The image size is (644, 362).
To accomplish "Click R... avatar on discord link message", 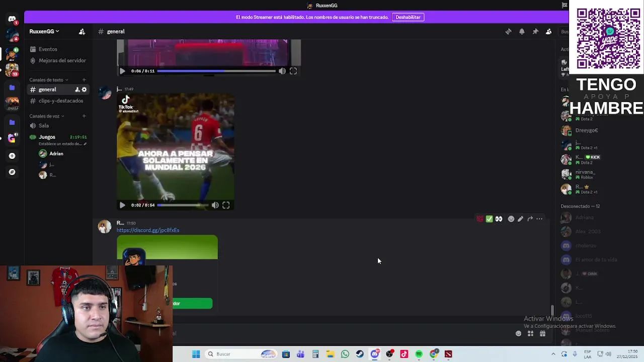I will tap(105, 227).
